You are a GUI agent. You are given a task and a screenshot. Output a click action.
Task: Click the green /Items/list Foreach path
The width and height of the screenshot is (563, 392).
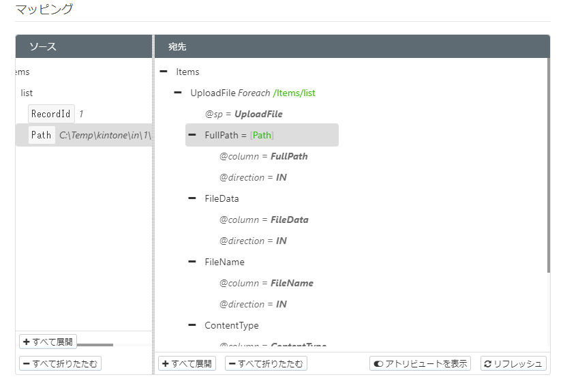294,93
